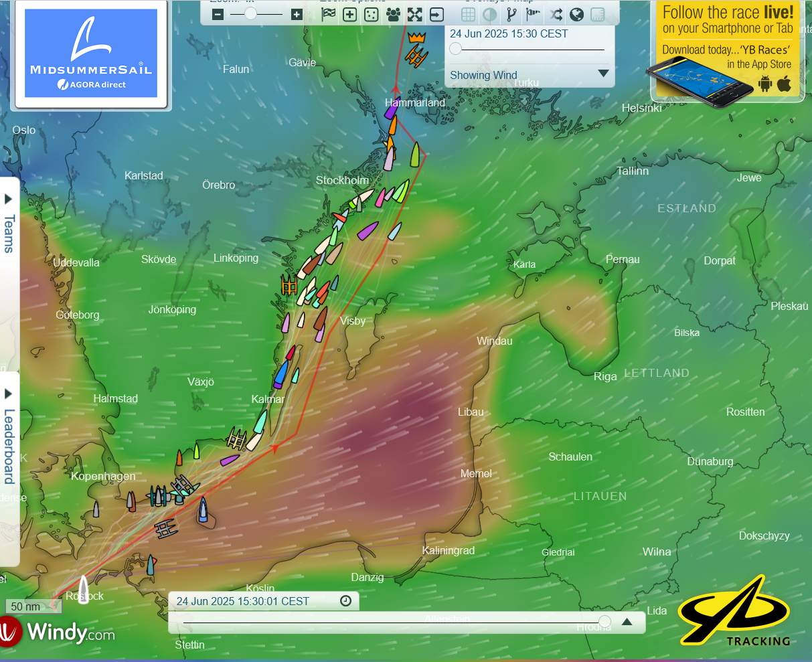This screenshot has width=812, height=662.
Task: Expand the bottom timeline panel arrow
Action: pyautogui.click(x=627, y=622)
